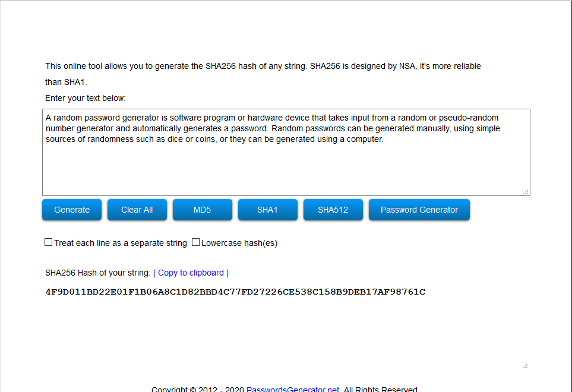Click the lower page resize grip icon
572x392 pixels.
pos(525,366)
